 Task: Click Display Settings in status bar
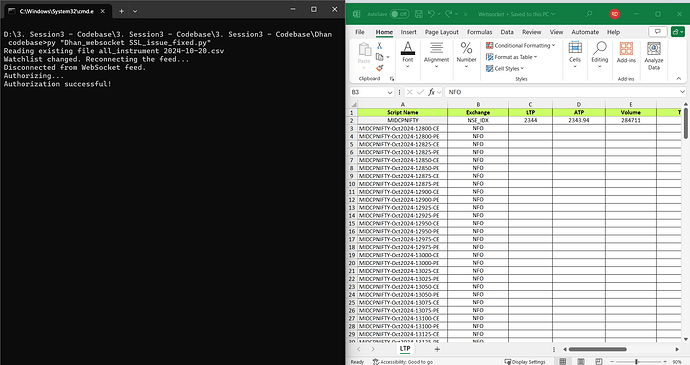(525, 361)
